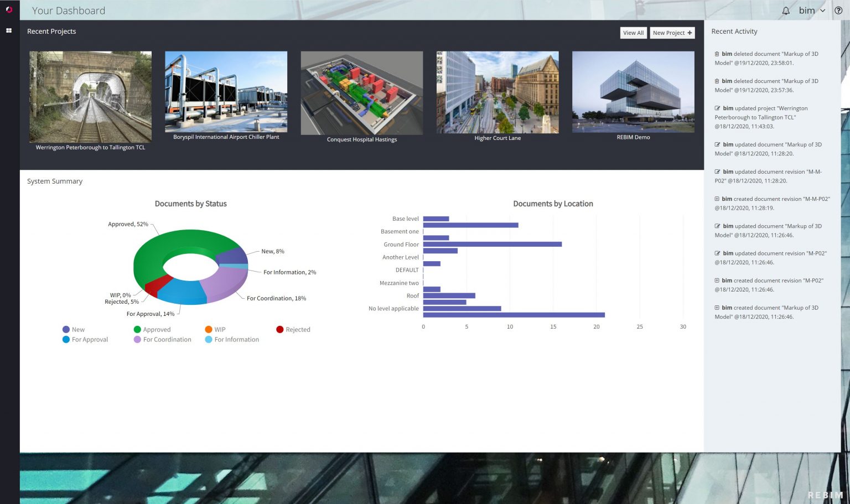The width and height of the screenshot is (850, 504).
Task: Open notifications via the bell icon
Action: [785, 11]
